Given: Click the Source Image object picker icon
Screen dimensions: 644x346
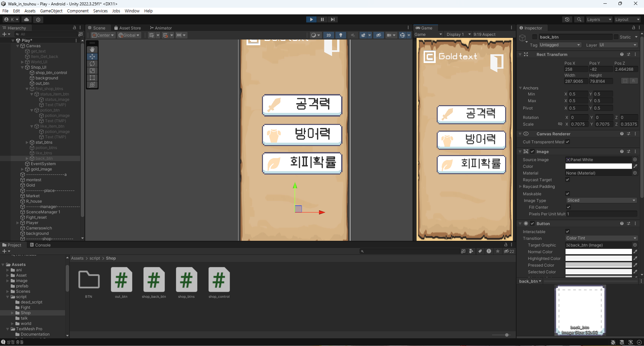Looking at the screenshot, I should (x=635, y=159).
